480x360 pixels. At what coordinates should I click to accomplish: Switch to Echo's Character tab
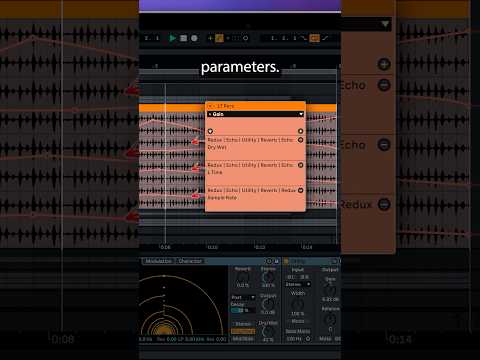click(x=190, y=261)
